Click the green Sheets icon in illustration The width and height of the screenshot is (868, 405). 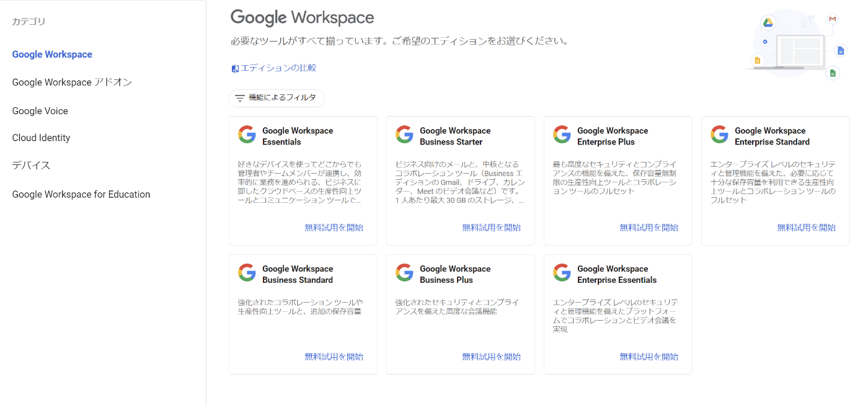pyautogui.click(x=833, y=73)
